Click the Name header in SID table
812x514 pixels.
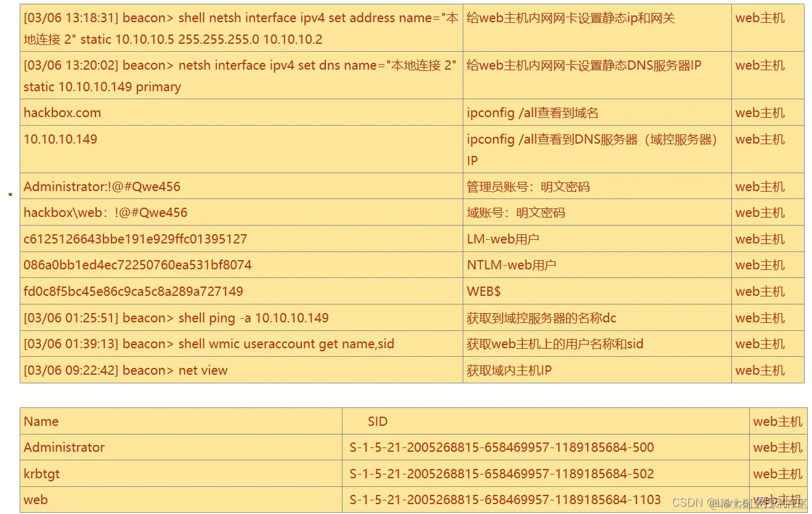pos(41,422)
